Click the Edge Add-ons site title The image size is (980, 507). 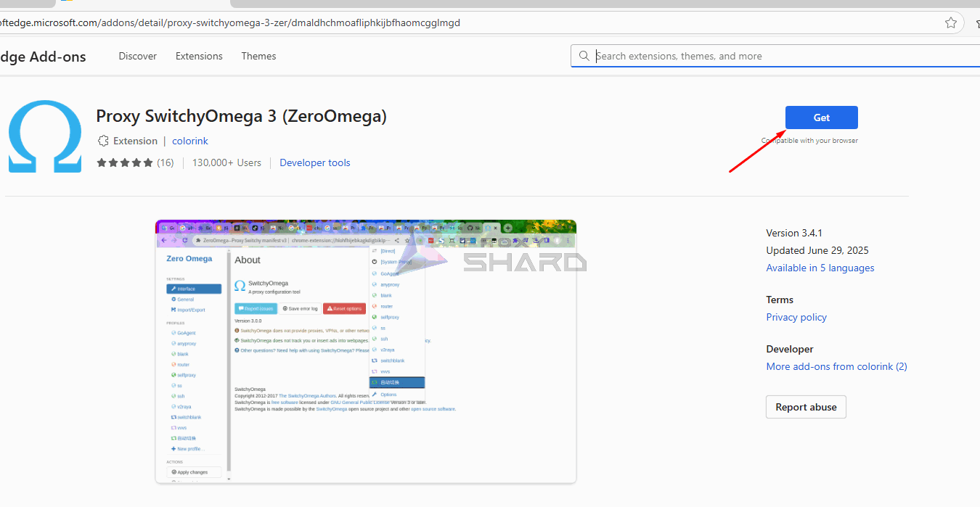[x=42, y=57]
